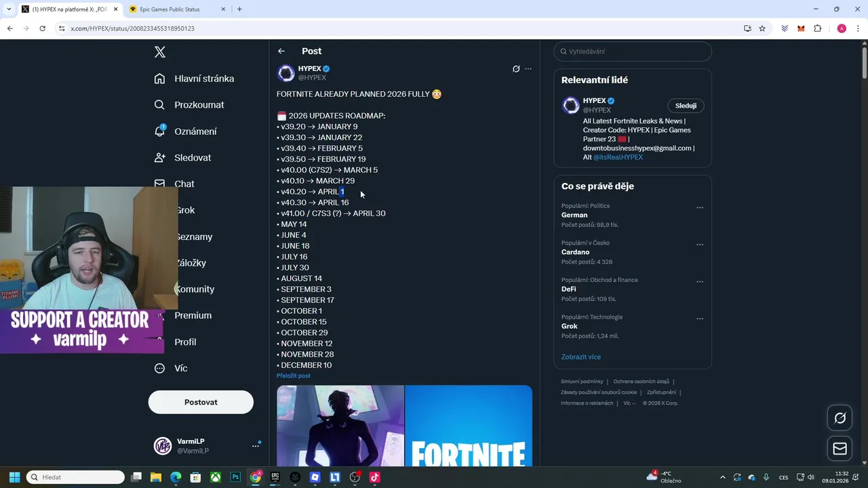Open Ochrana osobních údajů link
Viewport: 868px width, 488px height.
coord(642,382)
